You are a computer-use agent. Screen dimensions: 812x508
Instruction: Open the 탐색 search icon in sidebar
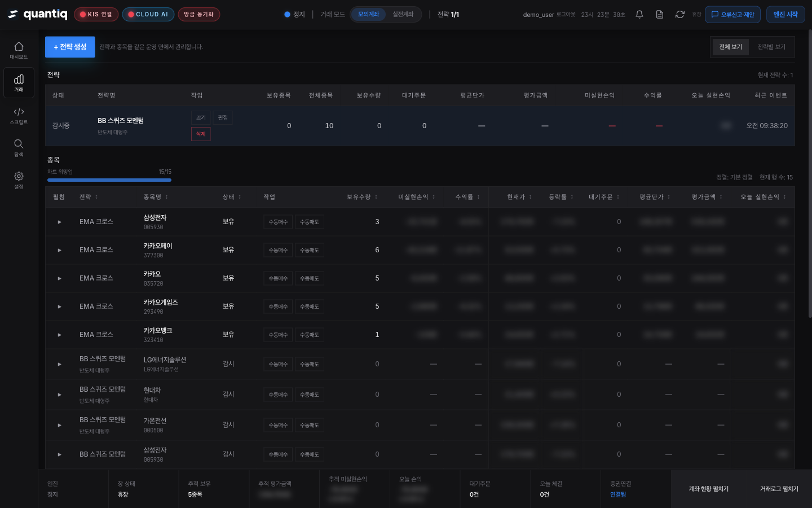click(19, 147)
